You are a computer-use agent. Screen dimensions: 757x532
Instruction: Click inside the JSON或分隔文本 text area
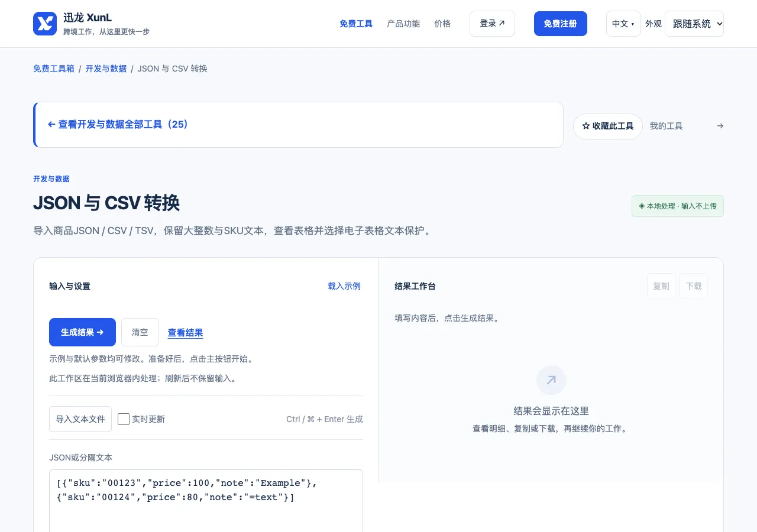tap(206, 501)
